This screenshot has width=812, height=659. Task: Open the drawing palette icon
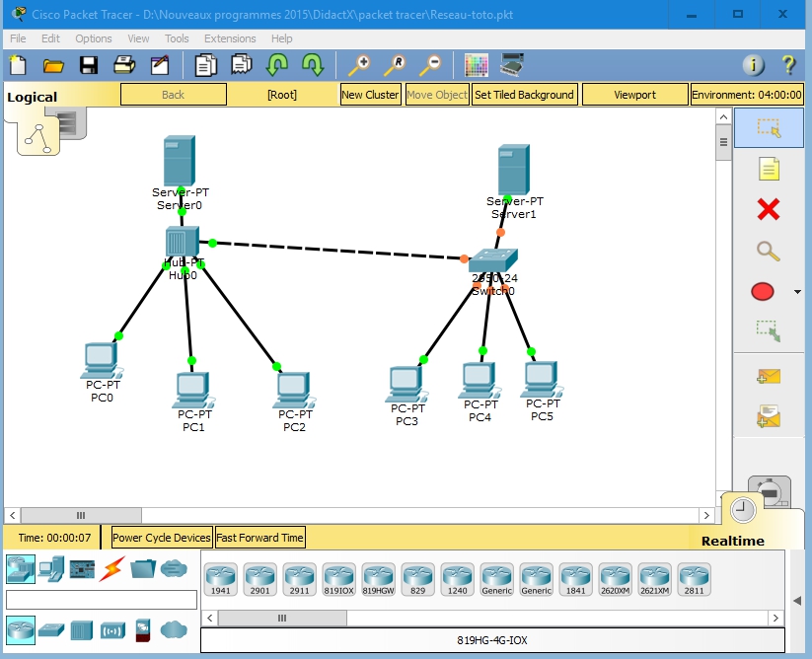tap(476, 66)
